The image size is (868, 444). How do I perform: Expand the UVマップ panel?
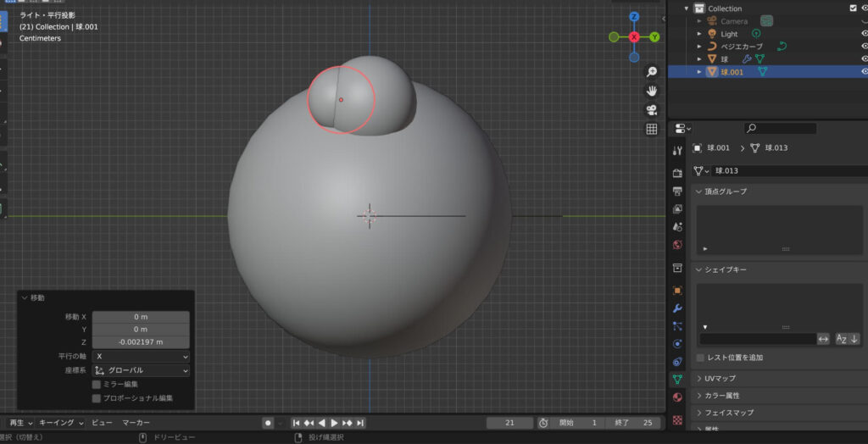pos(721,378)
